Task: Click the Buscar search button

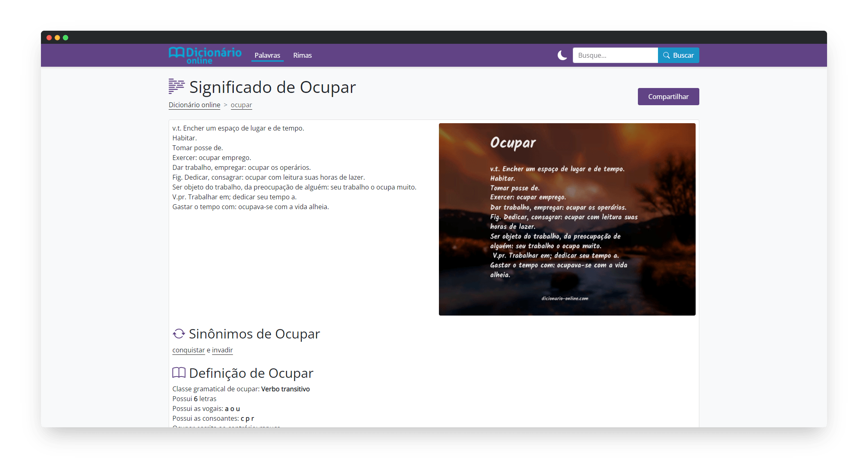Action: coord(678,55)
